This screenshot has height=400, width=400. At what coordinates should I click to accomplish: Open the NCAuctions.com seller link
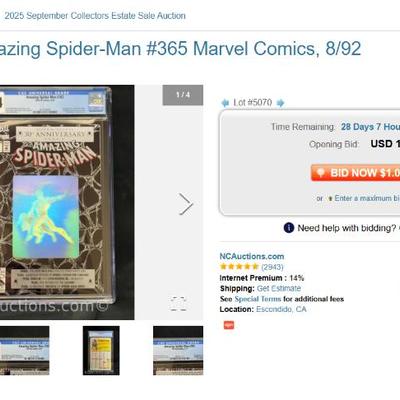252,256
